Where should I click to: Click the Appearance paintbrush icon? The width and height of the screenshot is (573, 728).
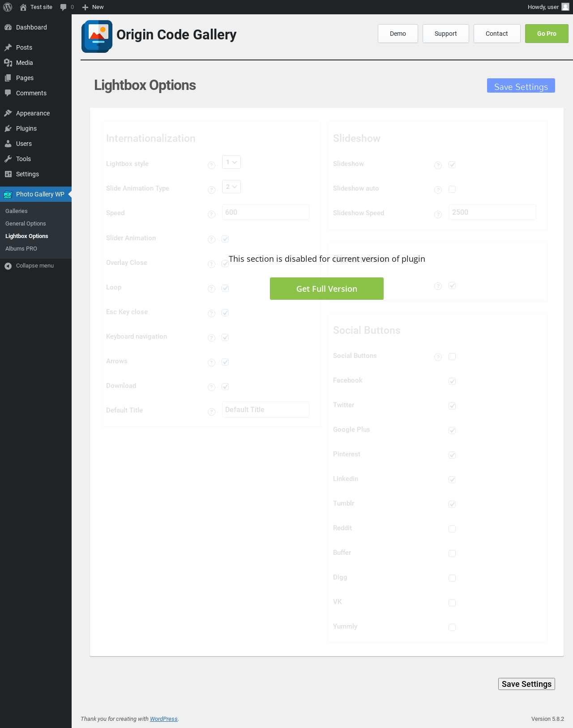[x=8, y=113]
